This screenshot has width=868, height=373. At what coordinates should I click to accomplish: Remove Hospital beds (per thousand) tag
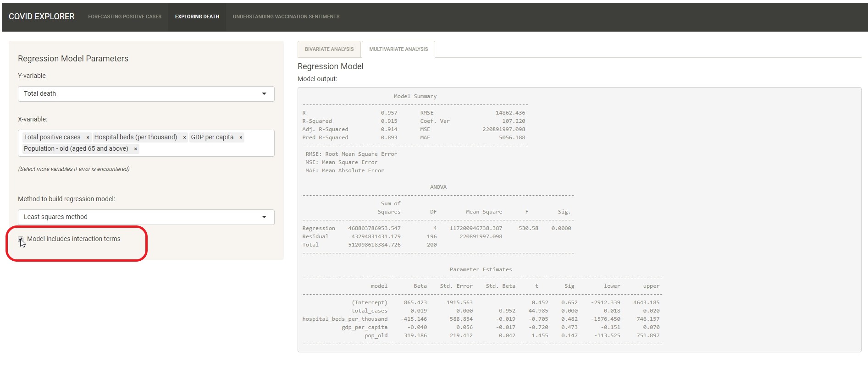[184, 137]
